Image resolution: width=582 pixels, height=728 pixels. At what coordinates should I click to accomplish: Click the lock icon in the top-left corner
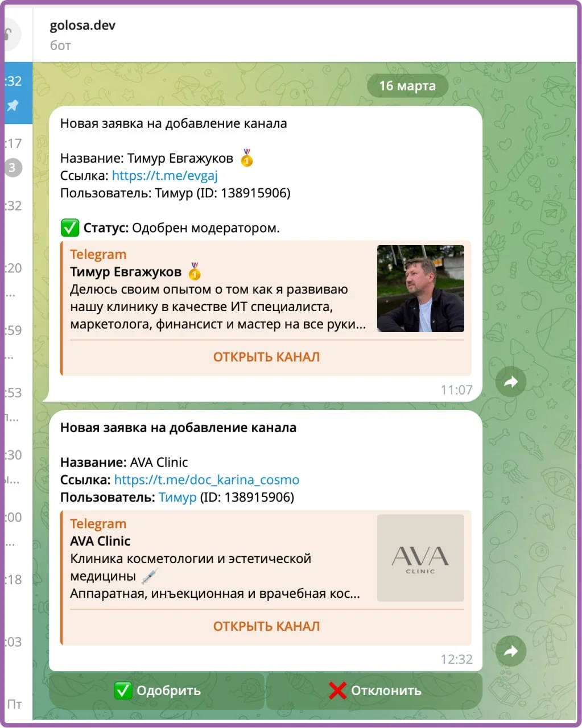[x=9, y=34]
